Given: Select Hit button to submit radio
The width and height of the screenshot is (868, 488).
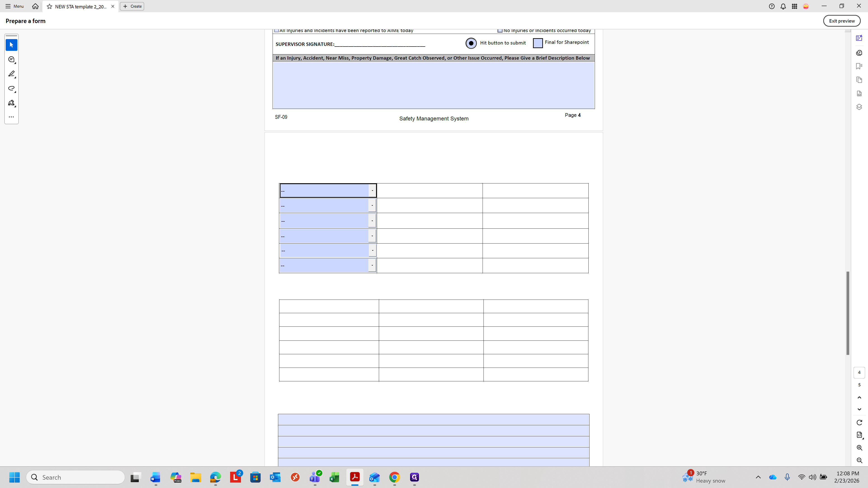Looking at the screenshot, I should pos(471,43).
